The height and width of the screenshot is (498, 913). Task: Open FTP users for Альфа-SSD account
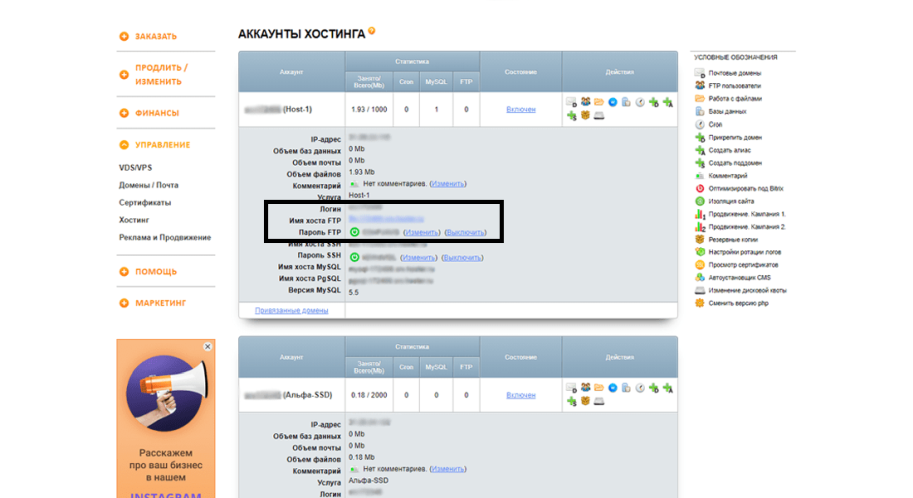pyautogui.click(x=586, y=387)
